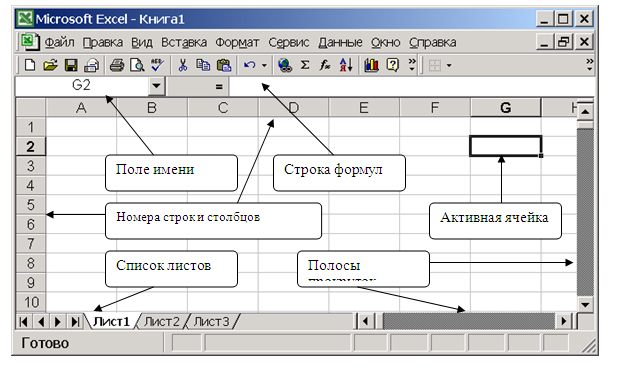This screenshot has height=369, width=617.
Task: Open the Вставка menu
Action: point(184,42)
